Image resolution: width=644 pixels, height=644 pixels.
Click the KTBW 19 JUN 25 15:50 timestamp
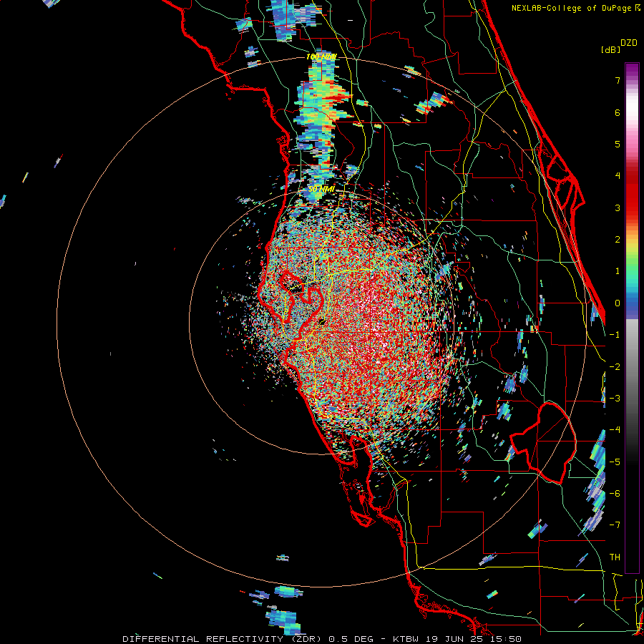(457, 639)
